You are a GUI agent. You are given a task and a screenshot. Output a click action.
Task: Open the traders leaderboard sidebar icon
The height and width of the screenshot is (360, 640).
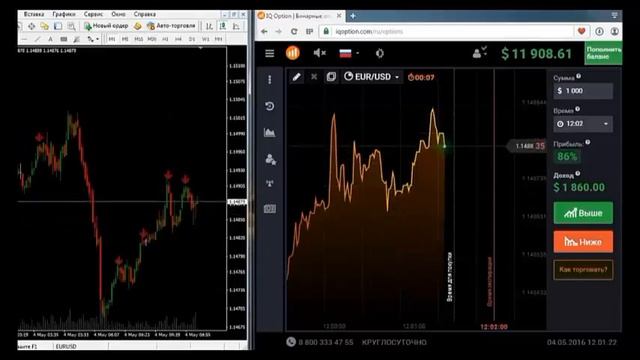point(270,159)
